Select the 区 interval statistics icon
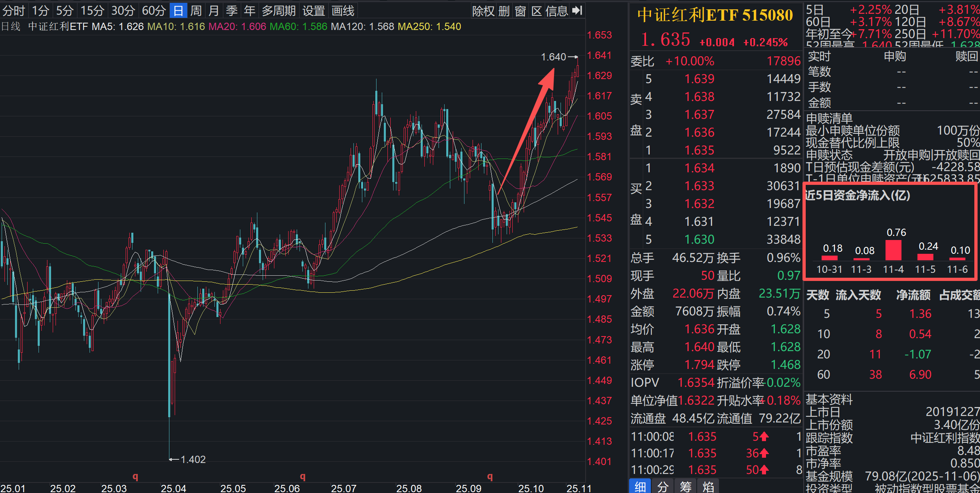 coord(537,11)
